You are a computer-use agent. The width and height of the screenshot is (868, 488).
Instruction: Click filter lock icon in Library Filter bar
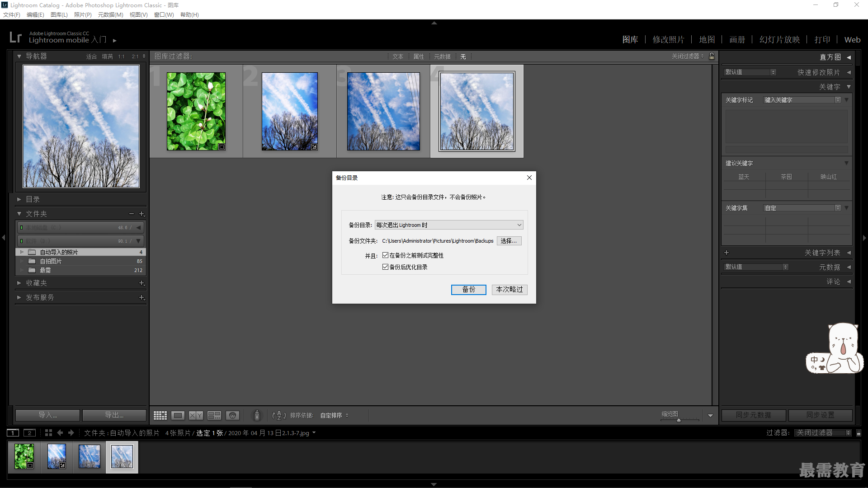click(x=712, y=56)
